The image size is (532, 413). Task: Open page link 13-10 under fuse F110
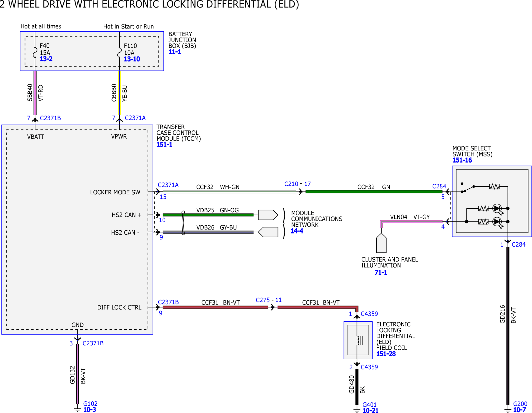click(132, 59)
